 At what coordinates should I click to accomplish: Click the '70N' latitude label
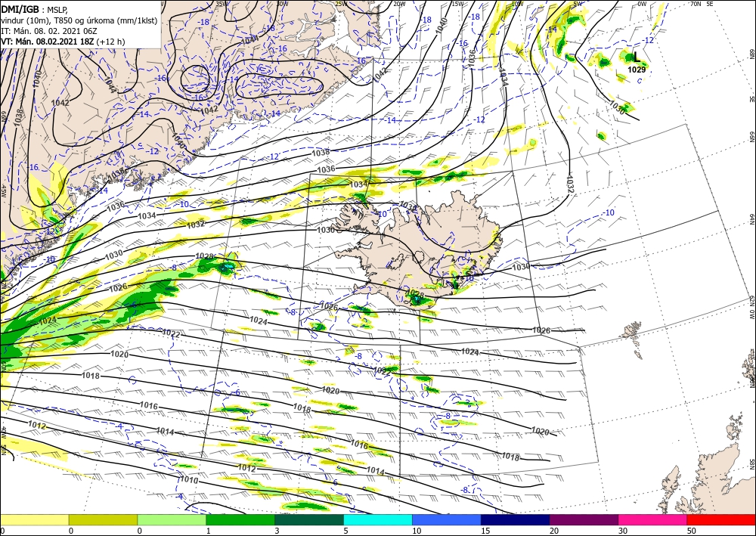pyautogui.click(x=696, y=4)
